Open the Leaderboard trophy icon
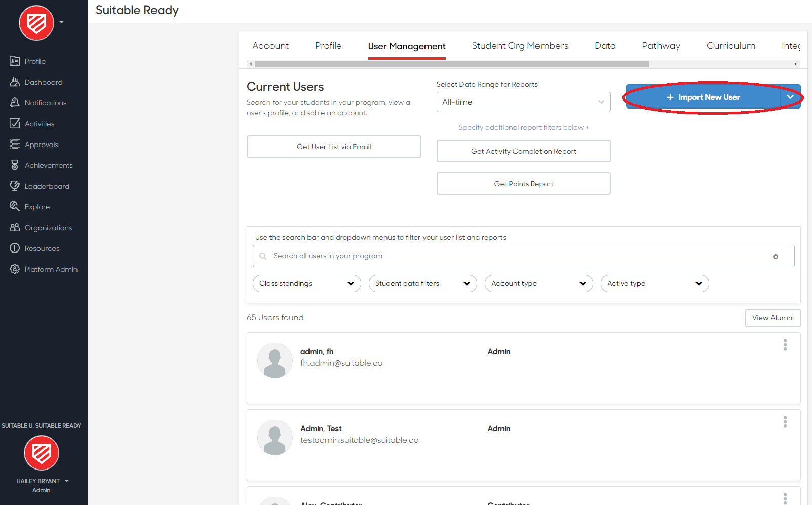The height and width of the screenshot is (505, 812). 15,186
